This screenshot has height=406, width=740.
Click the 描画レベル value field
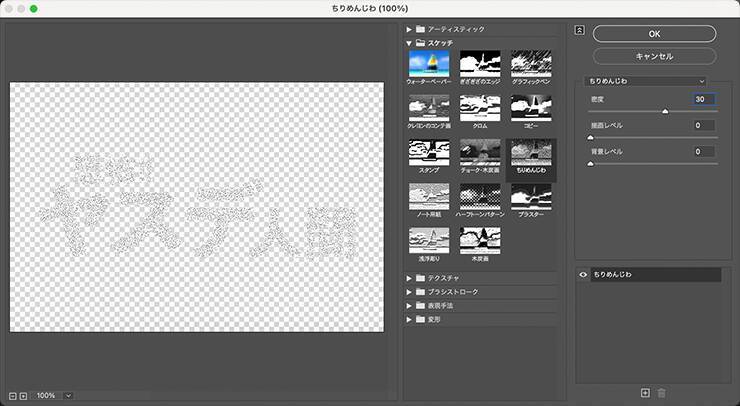pos(704,125)
